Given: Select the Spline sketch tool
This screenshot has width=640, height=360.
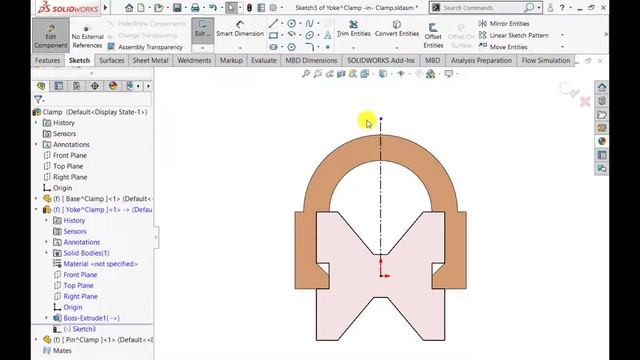Looking at the screenshot, I should (309, 24).
